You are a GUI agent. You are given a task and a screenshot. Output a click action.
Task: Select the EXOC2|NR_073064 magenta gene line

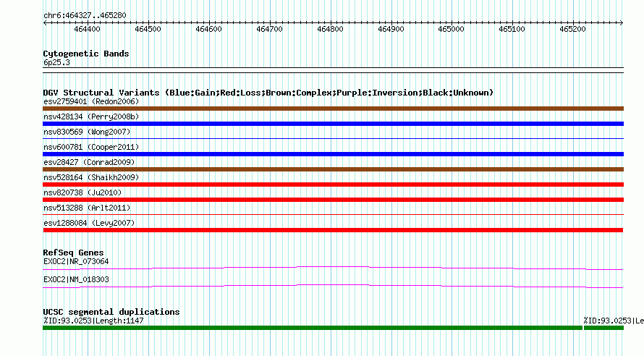point(333,268)
